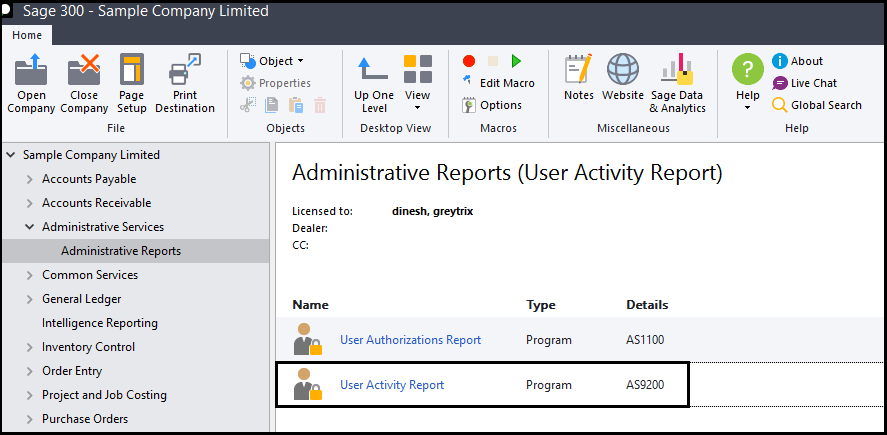This screenshot has height=435, width=887.
Task: Click the User Activity Report icon
Action: 308,384
